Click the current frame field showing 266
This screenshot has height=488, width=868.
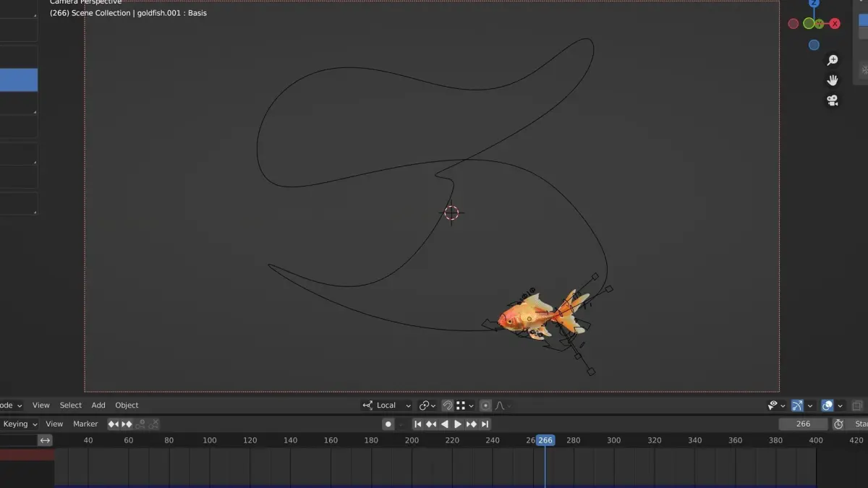[x=803, y=424]
